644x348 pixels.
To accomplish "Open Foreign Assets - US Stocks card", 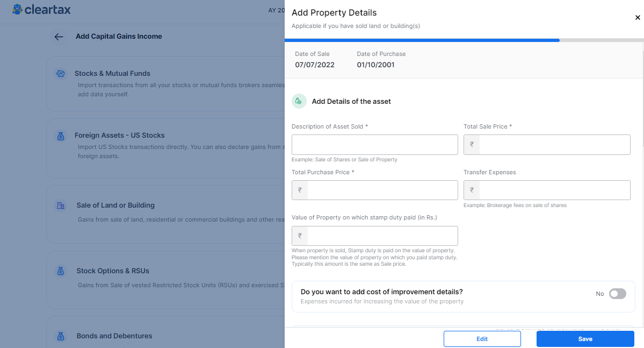I will click(165, 148).
